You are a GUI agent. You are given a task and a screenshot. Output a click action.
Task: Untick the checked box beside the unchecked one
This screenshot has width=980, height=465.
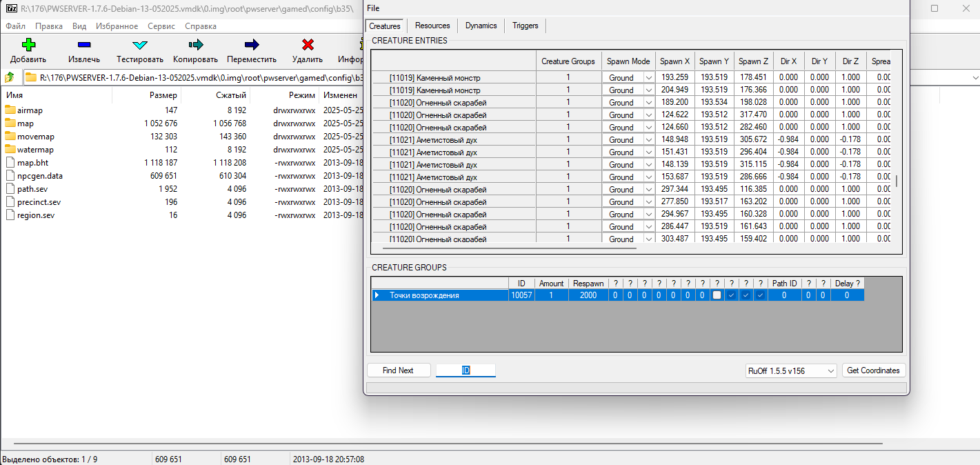pyautogui.click(x=731, y=295)
